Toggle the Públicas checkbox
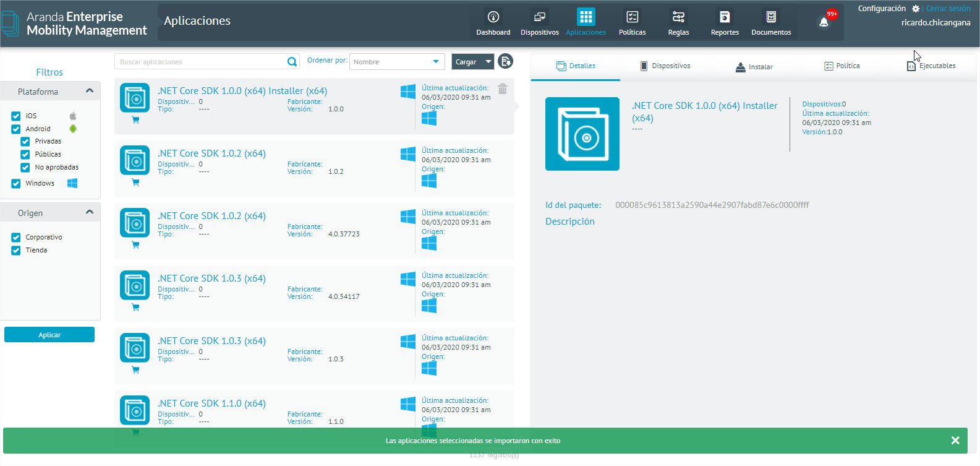The image size is (980, 466). coord(25,154)
